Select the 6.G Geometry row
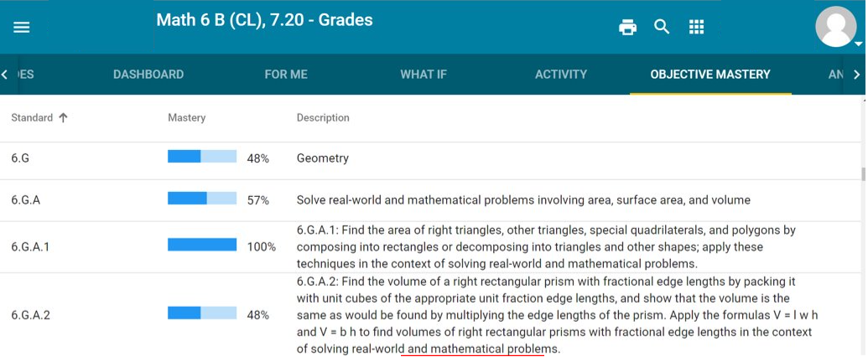Image resolution: width=868 pixels, height=362 pixels. [430, 159]
